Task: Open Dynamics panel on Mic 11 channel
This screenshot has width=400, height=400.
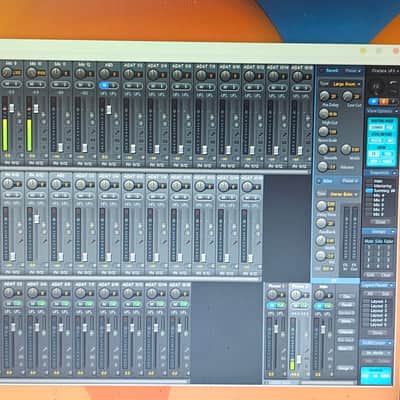Action: [68, 147]
